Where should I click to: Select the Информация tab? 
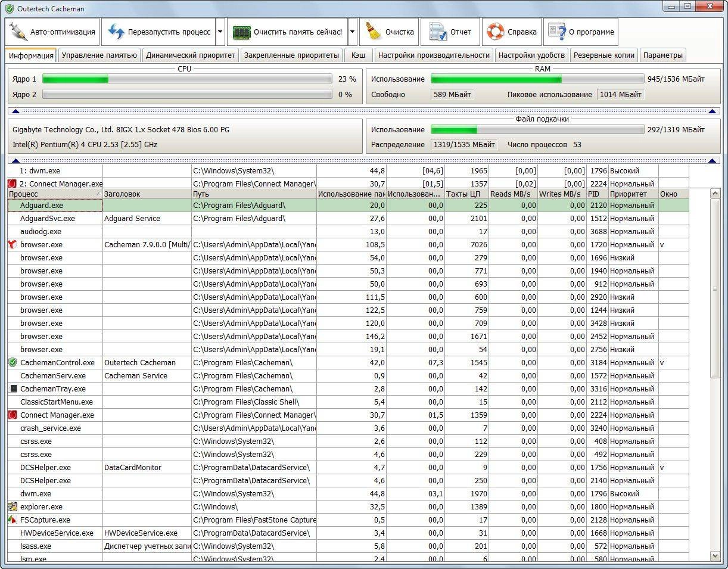pyautogui.click(x=31, y=55)
